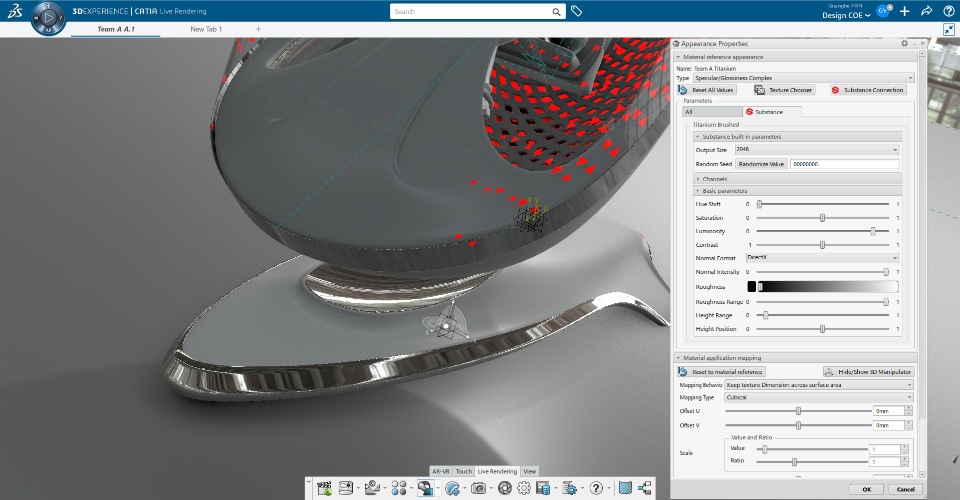
Task: Click the compass play button at top left
Action: (x=48, y=18)
